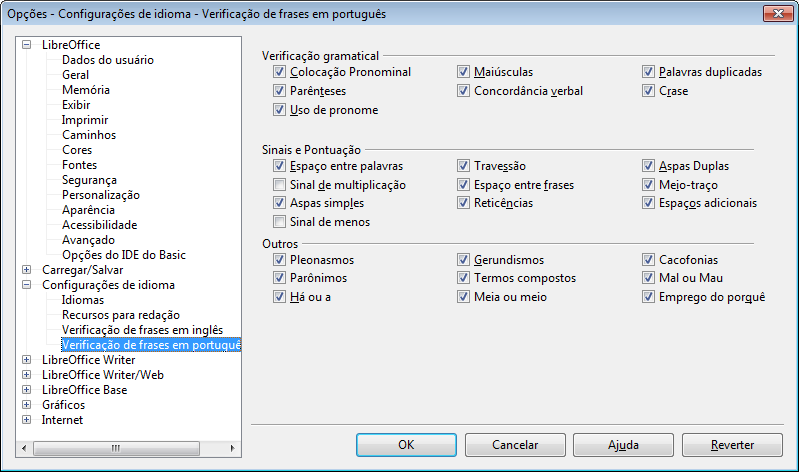Enable Sinal de multiplicação option
Viewport: 799px width, 474px height.
280,185
